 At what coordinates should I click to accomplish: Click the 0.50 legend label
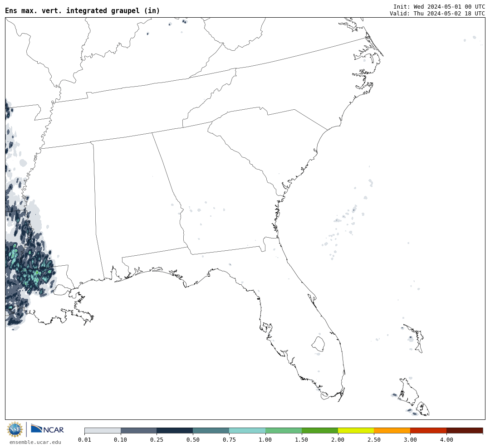(x=193, y=439)
